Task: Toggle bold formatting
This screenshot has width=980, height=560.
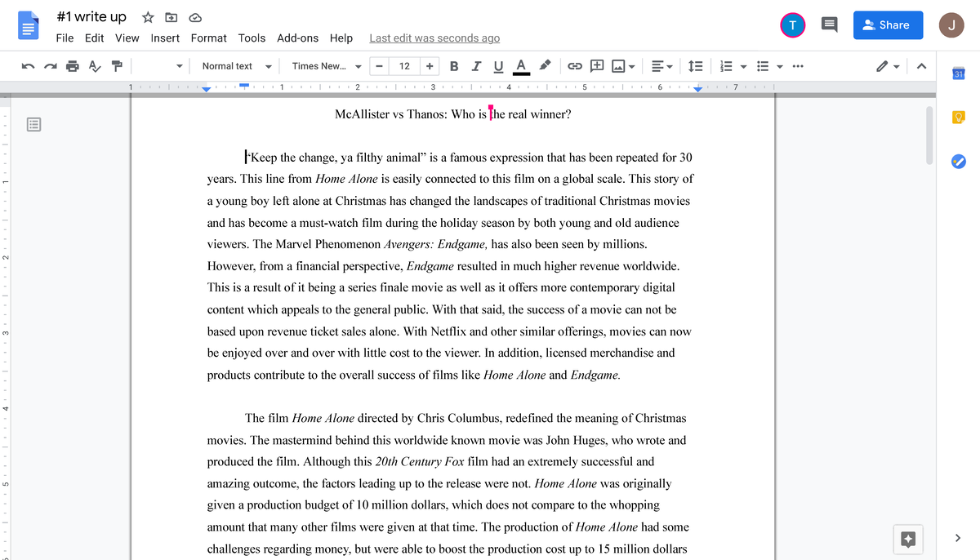Action: pos(454,66)
